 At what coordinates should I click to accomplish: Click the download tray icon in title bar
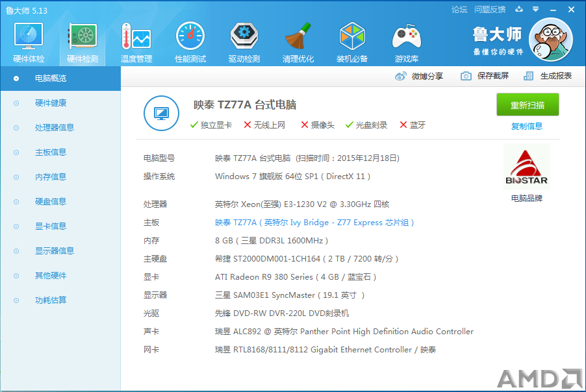[519, 9]
